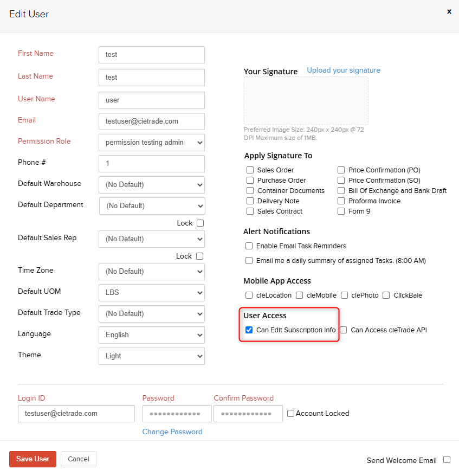The width and height of the screenshot is (459, 476).
Task: Check the Price Confirmation (PO) checkbox
Action: tap(341, 170)
